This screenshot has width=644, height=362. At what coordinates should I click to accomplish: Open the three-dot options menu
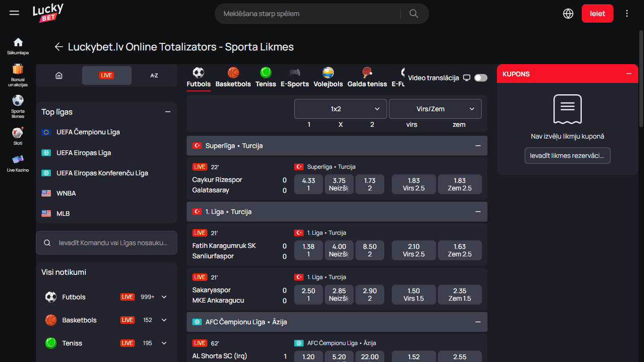coord(627,14)
